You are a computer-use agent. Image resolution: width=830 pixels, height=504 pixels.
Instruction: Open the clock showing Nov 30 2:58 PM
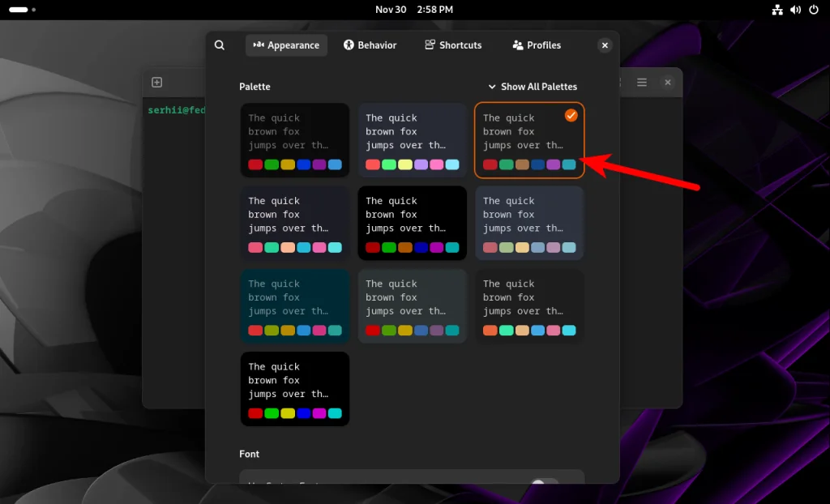click(414, 10)
